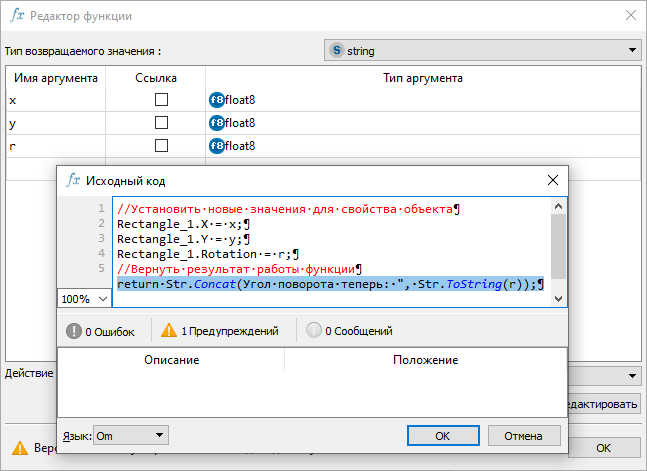
Task: Open the return value type dropdown
Action: [x=632, y=50]
